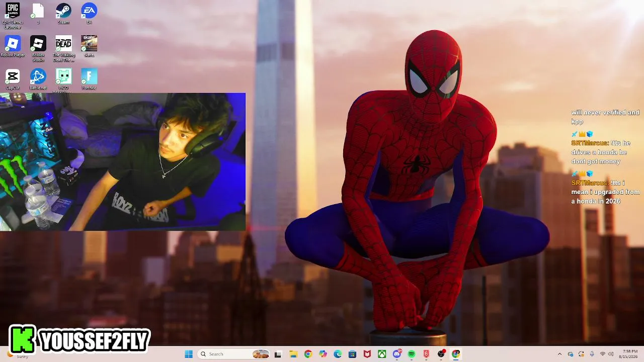
Task: Click the Battle.net desktop shortcut
Action: (38, 79)
